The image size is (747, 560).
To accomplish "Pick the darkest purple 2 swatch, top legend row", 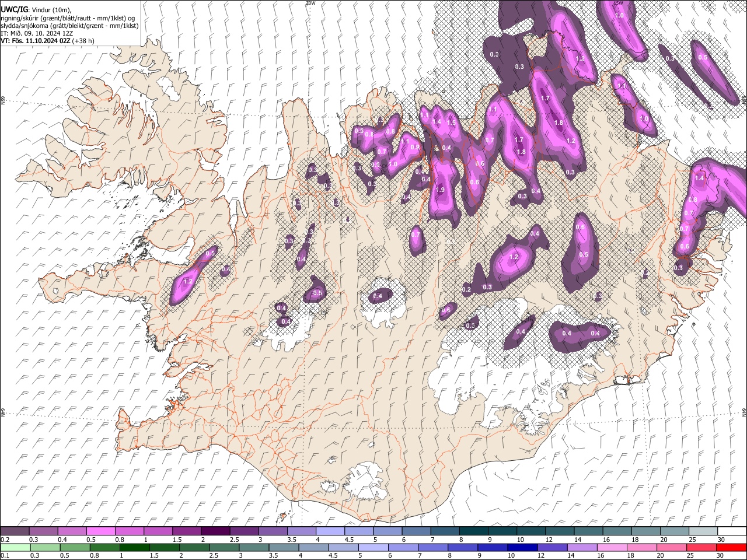I will [215, 531].
